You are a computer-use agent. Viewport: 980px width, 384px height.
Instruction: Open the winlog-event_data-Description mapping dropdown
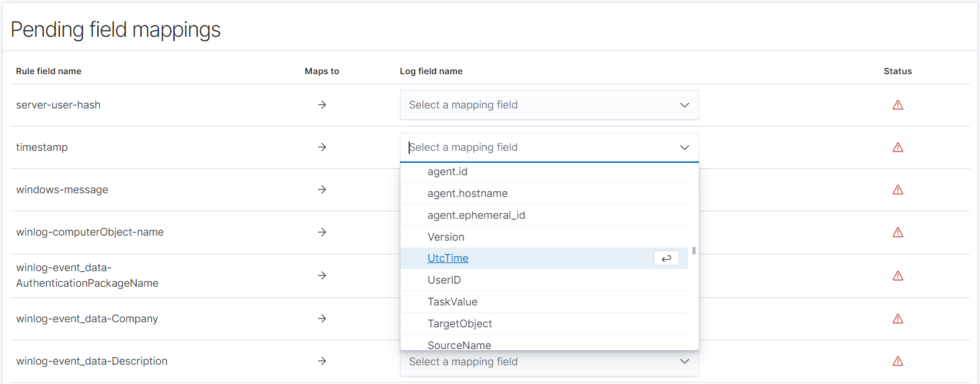[x=549, y=362]
